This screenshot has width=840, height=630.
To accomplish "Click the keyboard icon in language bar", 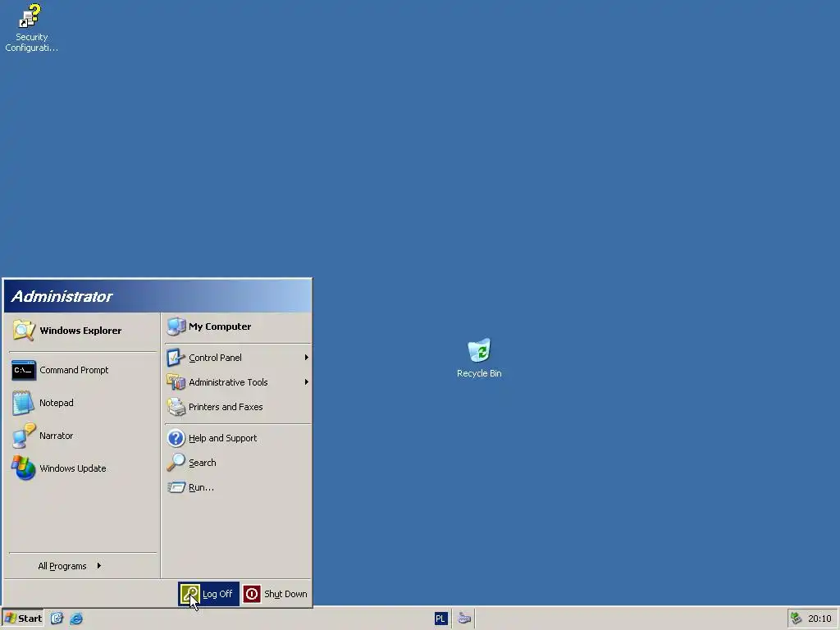I will pos(464,619).
